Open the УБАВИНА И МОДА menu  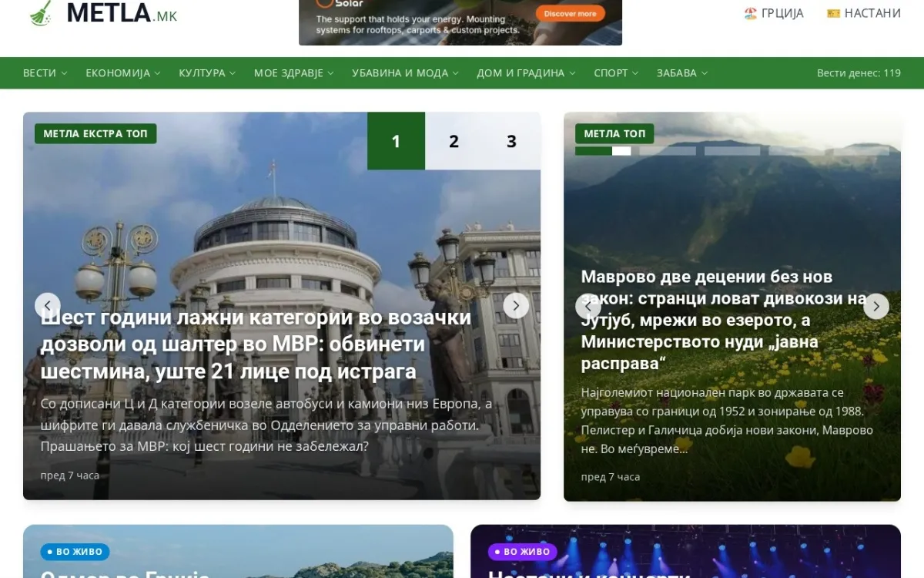tap(405, 73)
